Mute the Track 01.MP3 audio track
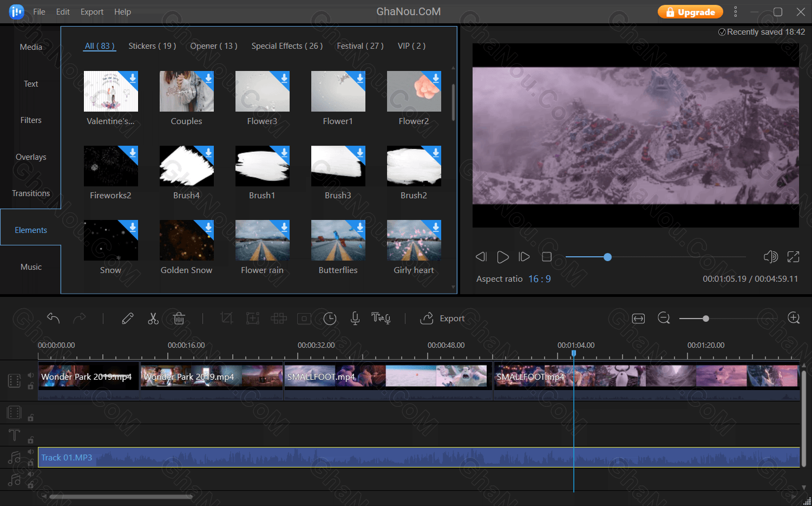 click(x=31, y=452)
